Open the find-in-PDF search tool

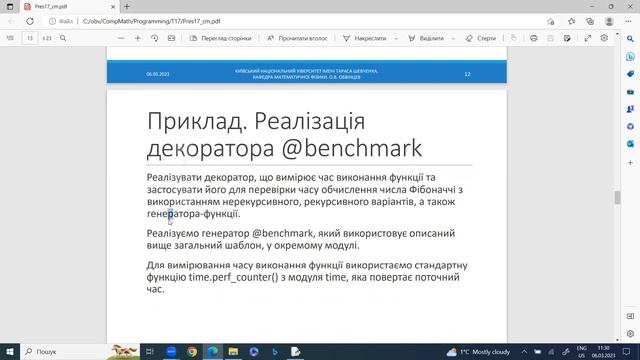[x=63, y=38]
